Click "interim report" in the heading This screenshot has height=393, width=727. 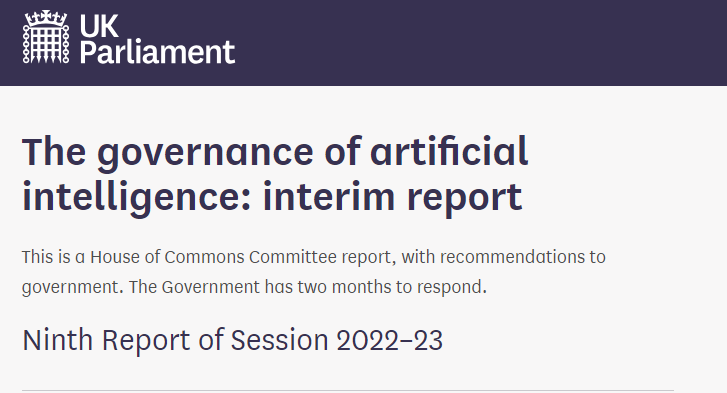point(393,198)
